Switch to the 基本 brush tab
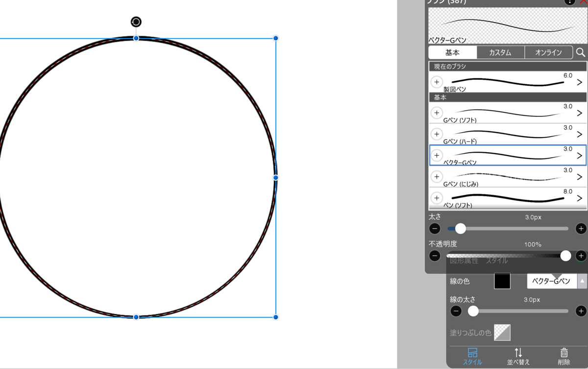The width and height of the screenshot is (588, 369). tap(452, 52)
